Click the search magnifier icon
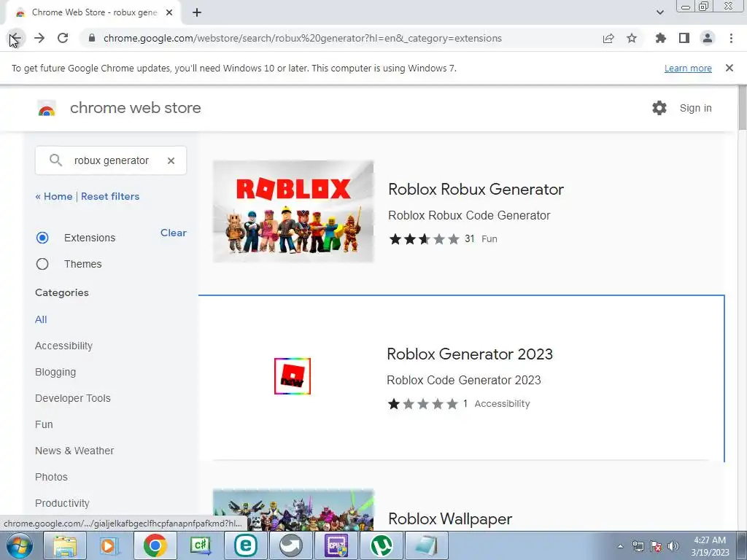Image resolution: width=747 pixels, height=560 pixels. coord(55,160)
